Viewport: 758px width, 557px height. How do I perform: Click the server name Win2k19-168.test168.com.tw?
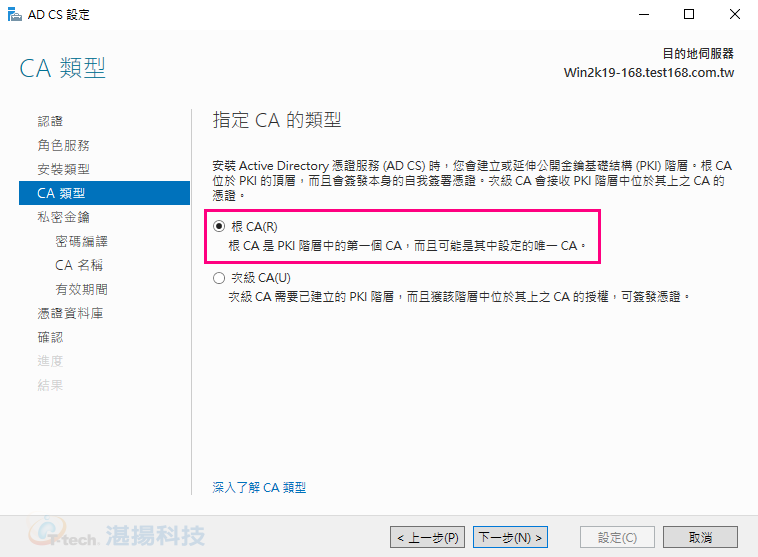click(x=649, y=73)
